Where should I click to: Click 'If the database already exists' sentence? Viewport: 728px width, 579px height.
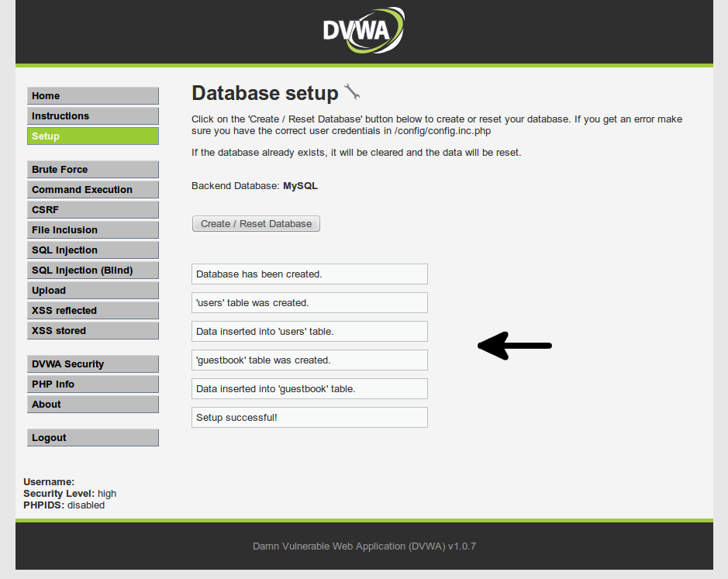click(356, 152)
